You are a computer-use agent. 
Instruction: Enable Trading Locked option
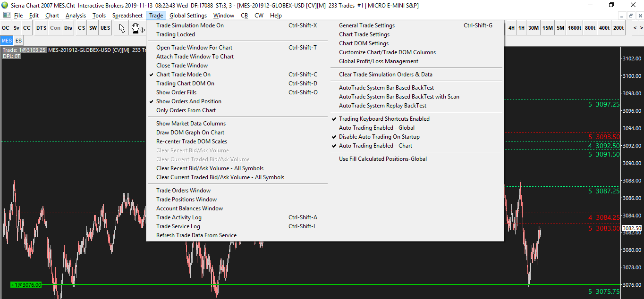(237, 34)
